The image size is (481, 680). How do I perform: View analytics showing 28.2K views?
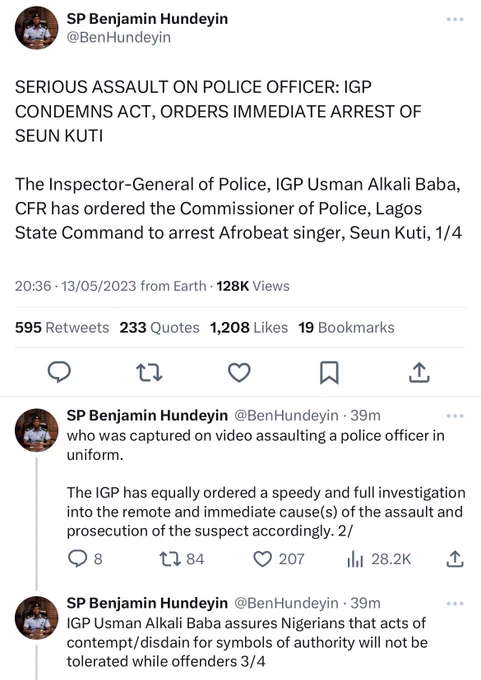point(379,559)
